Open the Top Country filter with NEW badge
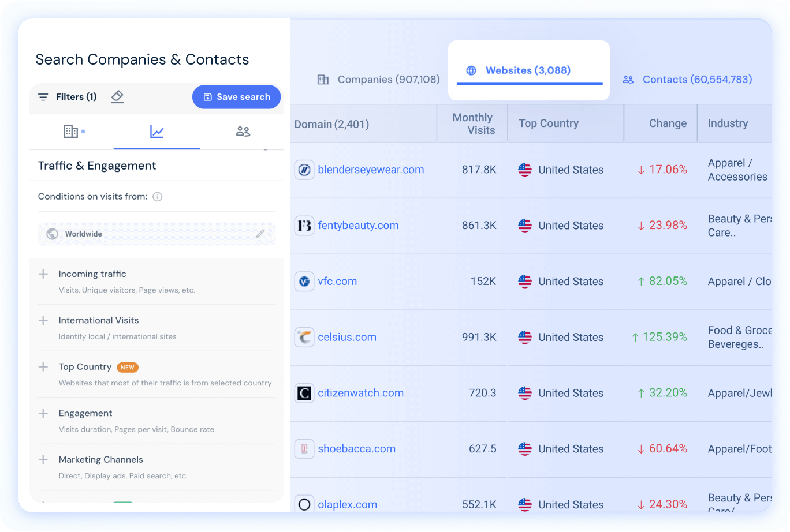Screen dimensions: 790x532 pos(43,367)
